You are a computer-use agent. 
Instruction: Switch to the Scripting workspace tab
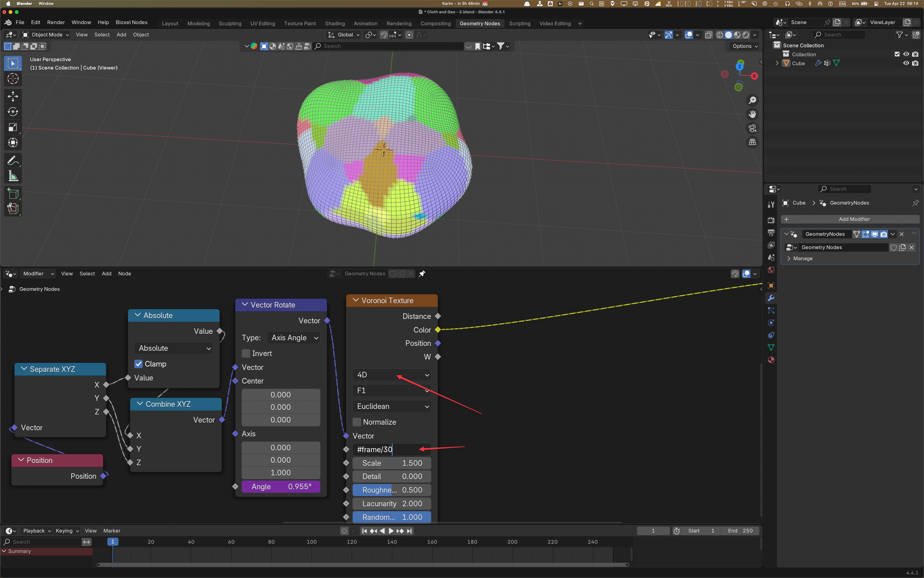point(520,24)
